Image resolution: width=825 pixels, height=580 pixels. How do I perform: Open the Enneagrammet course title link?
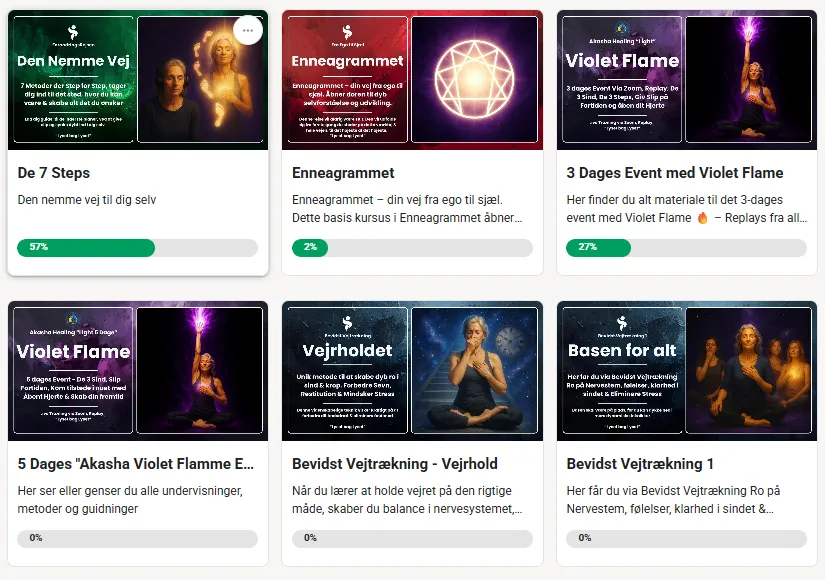click(x=343, y=173)
